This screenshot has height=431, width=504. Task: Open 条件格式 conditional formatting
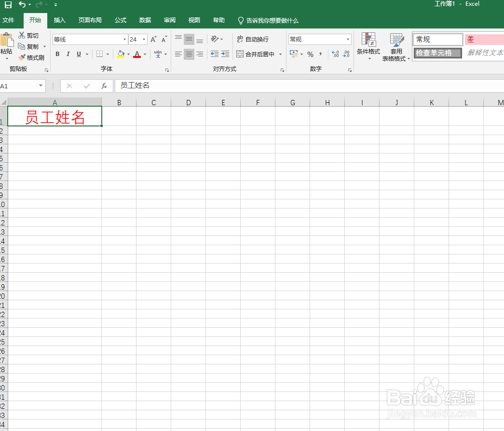coord(368,46)
